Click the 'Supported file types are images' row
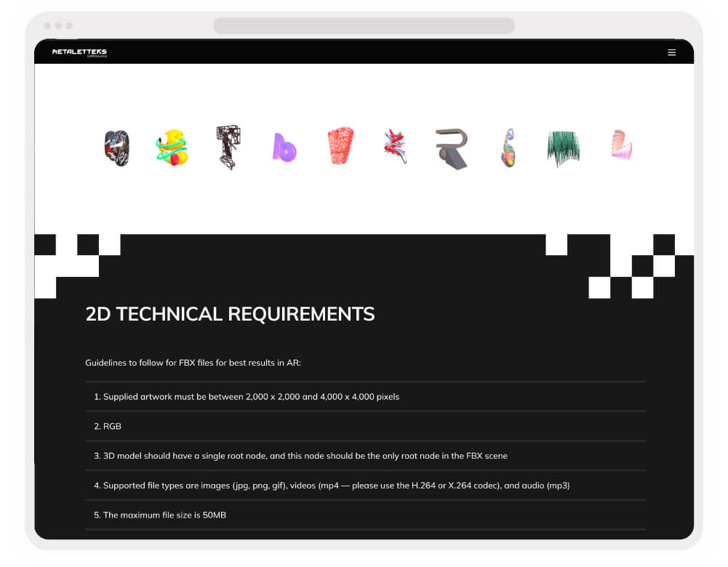This screenshot has width=728, height=567. click(x=365, y=486)
